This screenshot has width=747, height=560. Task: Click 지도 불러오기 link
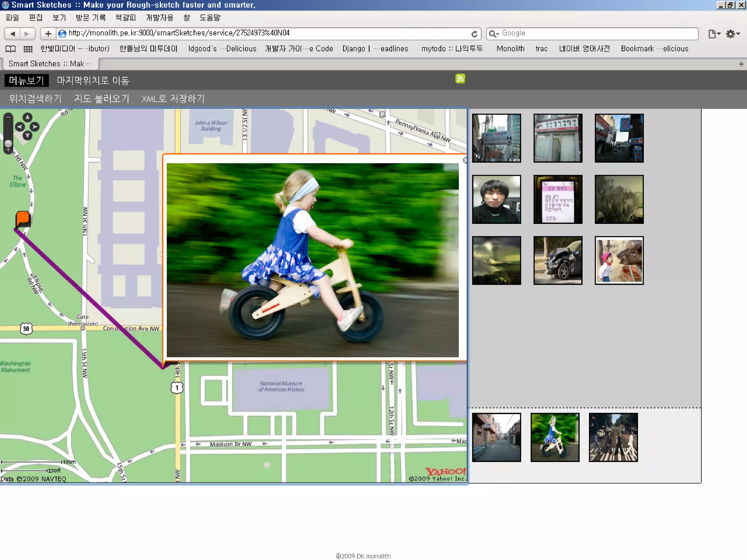pos(101,99)
